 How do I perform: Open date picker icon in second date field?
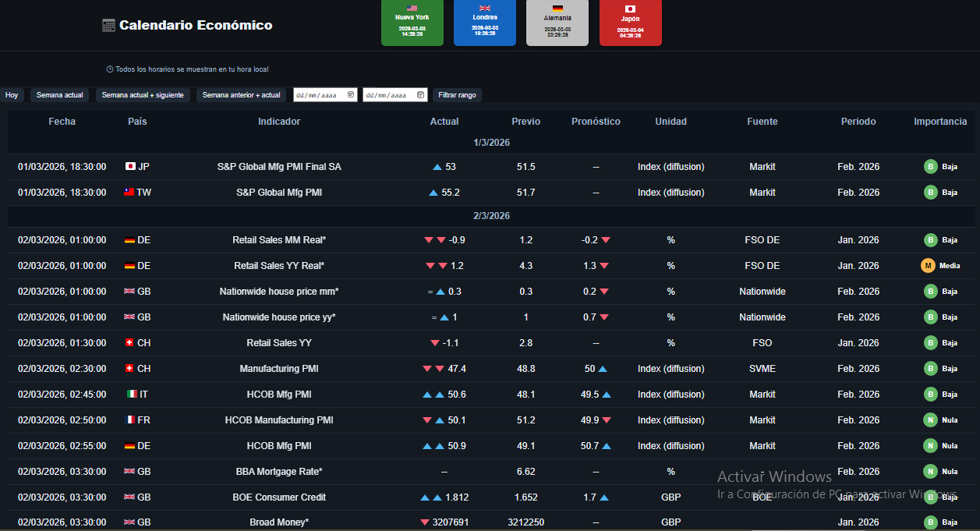pyautogui.click(x=421, y=95)
